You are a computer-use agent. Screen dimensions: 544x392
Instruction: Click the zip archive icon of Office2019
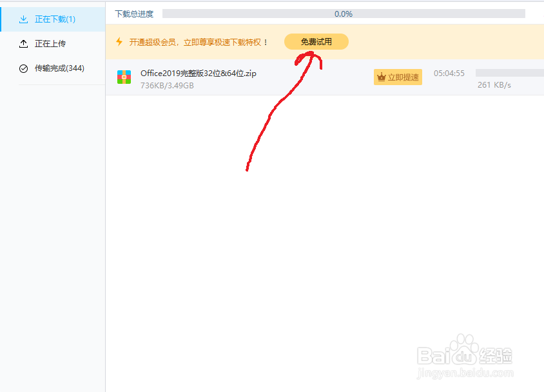(124, 77)
